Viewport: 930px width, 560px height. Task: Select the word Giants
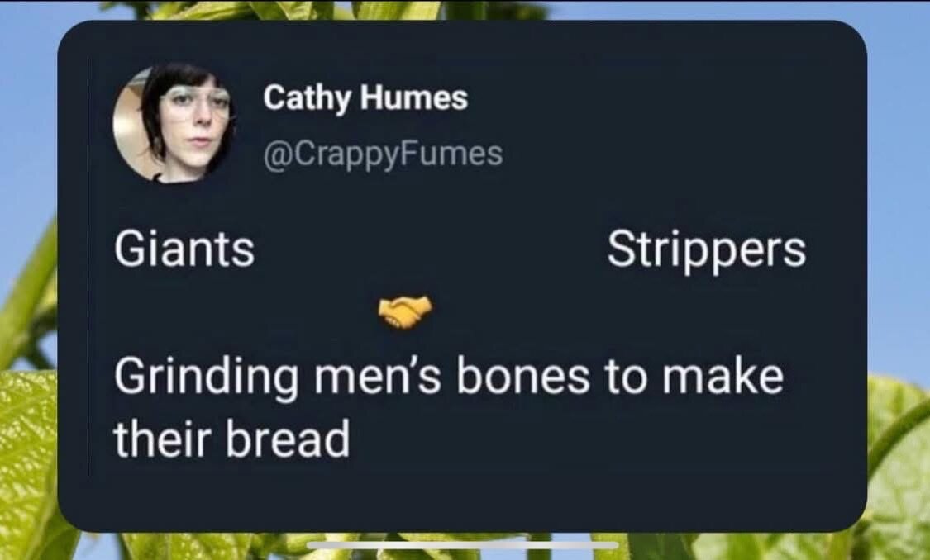184,249
